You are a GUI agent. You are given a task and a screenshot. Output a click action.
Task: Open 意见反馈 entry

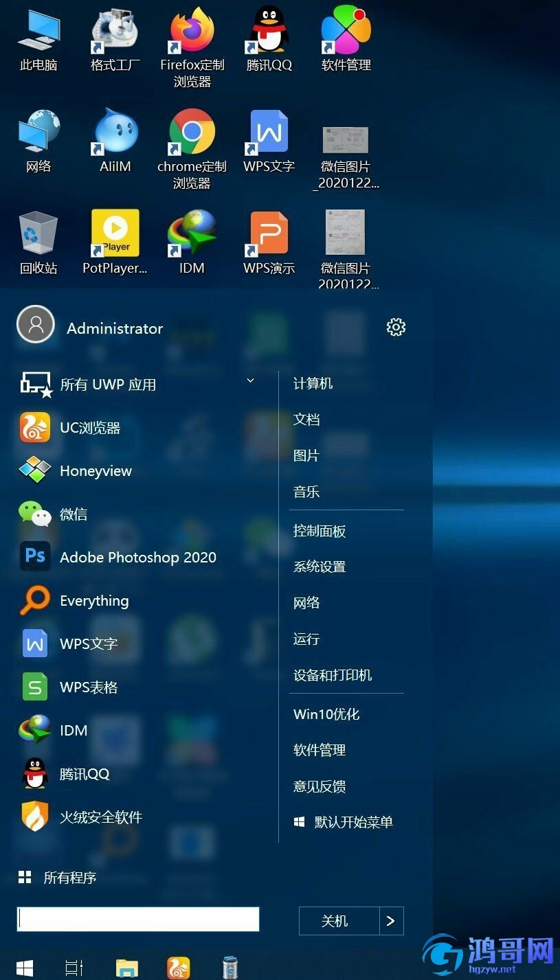(320, 786)
